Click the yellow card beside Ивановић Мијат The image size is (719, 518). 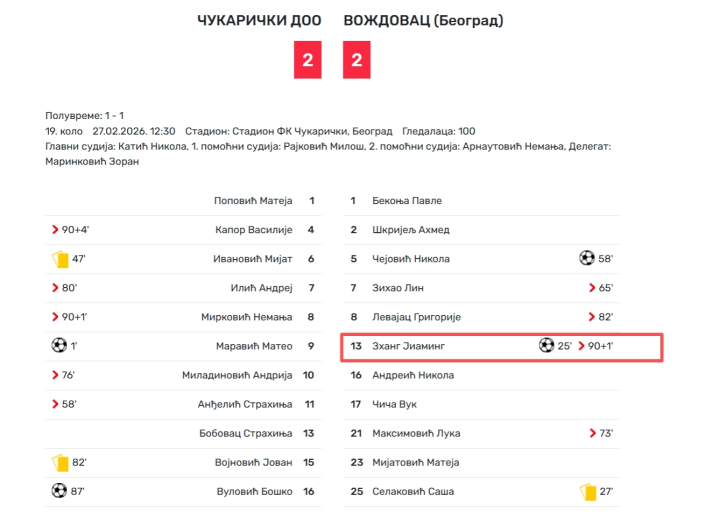[59, 259]
